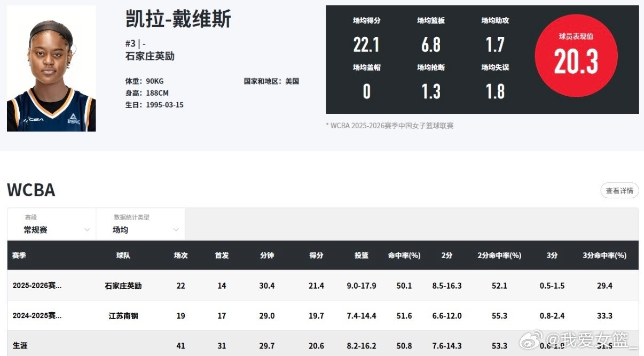644x356 pixels.
Task: Click the 凯拉-戴维斯 player portrait photo
Action: coord(51,68)
